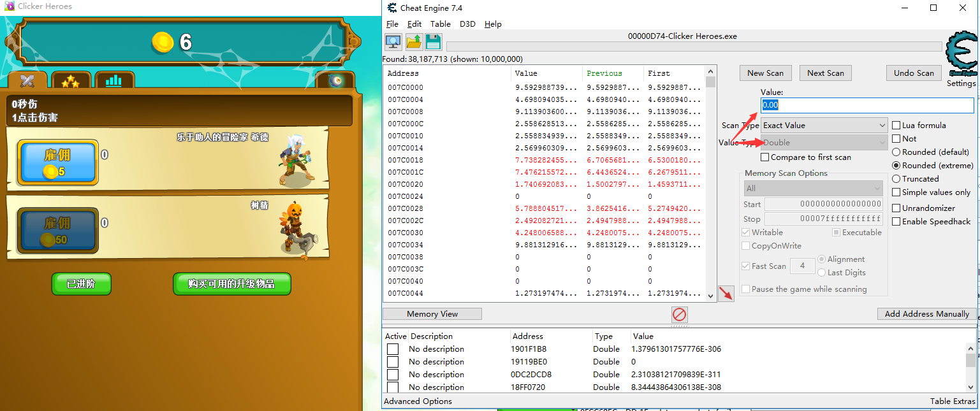Open the Help menu

tap(493, 24)
